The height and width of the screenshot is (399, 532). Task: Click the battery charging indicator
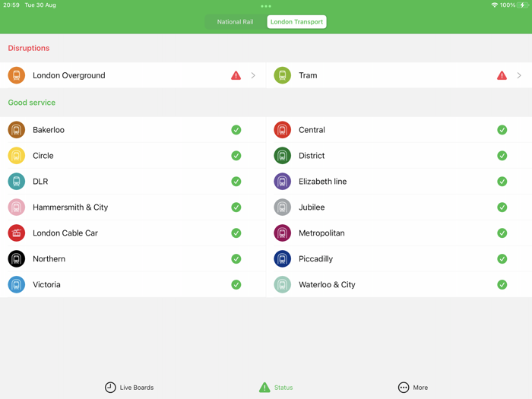[x=523, y=5]
